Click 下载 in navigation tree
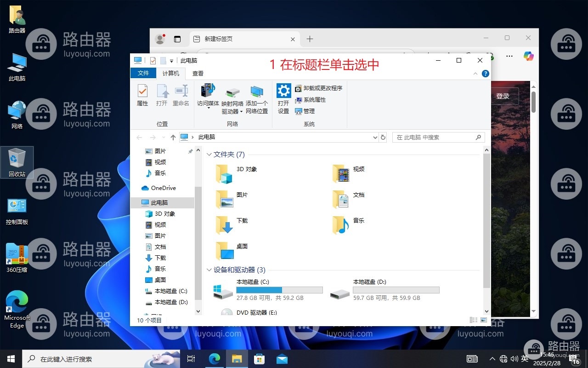This screenshot has height=368, width=588. 156,258
